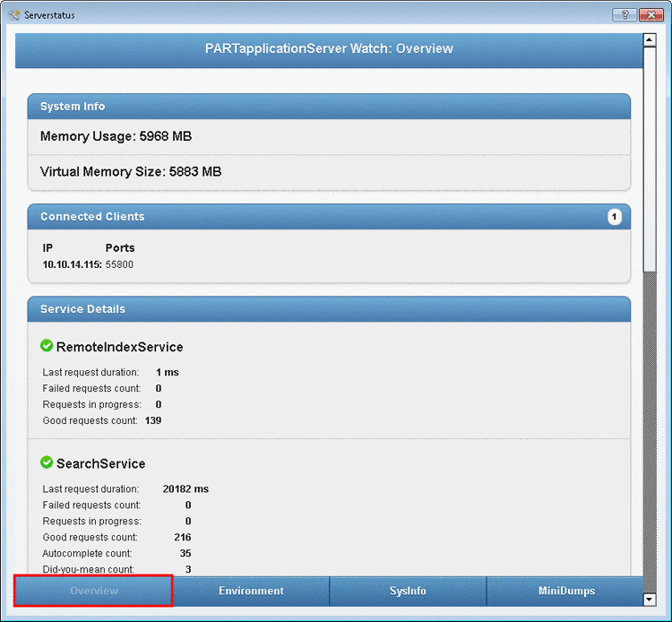Switch to the Overview tab
Viewport: 672px width, 622px height.
[94, 591]
